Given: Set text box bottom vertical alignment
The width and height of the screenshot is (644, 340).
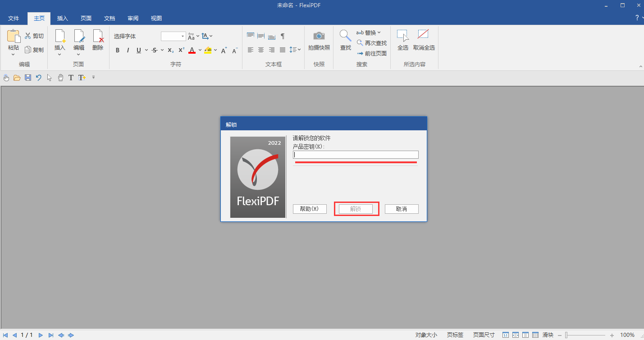Looking at the screenshot, I should point(272,36).
